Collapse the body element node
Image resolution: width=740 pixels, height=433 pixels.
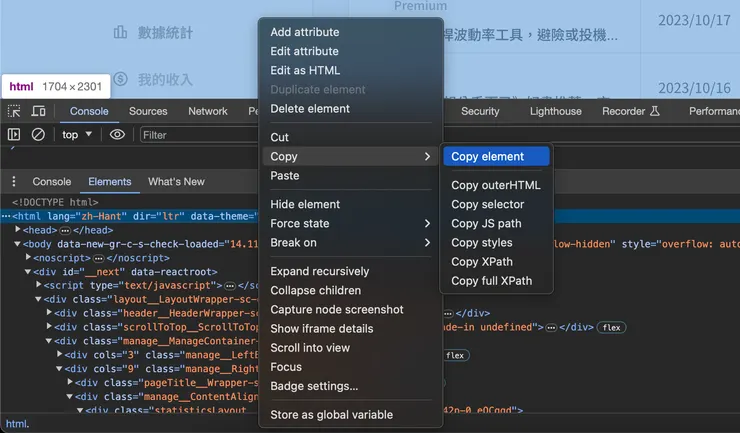[x=17, y=244]
